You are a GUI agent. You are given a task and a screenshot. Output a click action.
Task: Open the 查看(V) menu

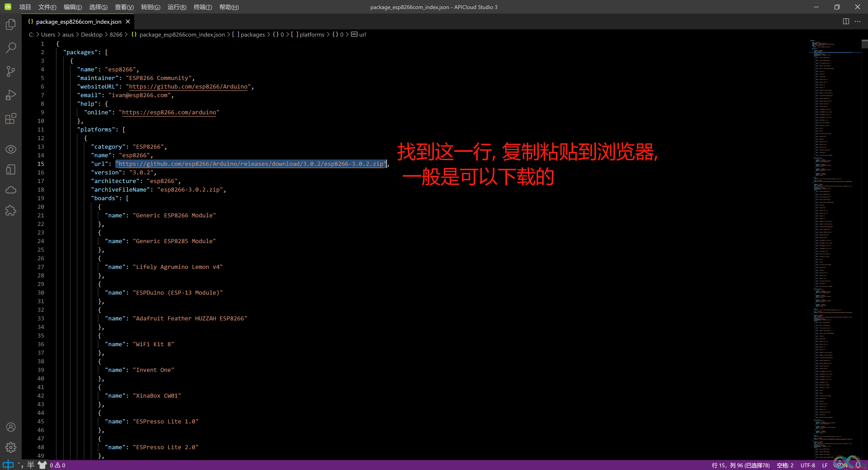pyautogui.click(x=124, y=7)
